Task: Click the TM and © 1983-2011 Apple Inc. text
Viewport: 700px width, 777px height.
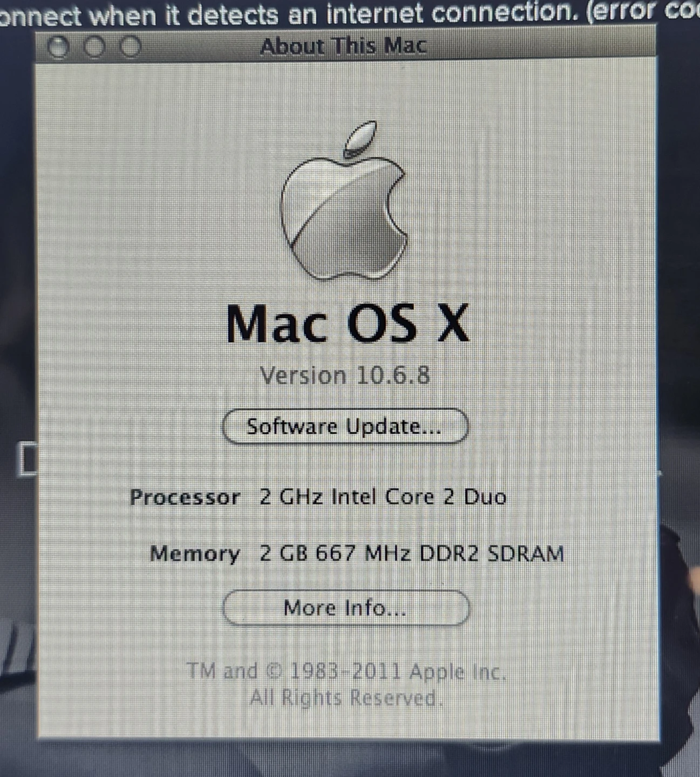Action: pos(346,672)
